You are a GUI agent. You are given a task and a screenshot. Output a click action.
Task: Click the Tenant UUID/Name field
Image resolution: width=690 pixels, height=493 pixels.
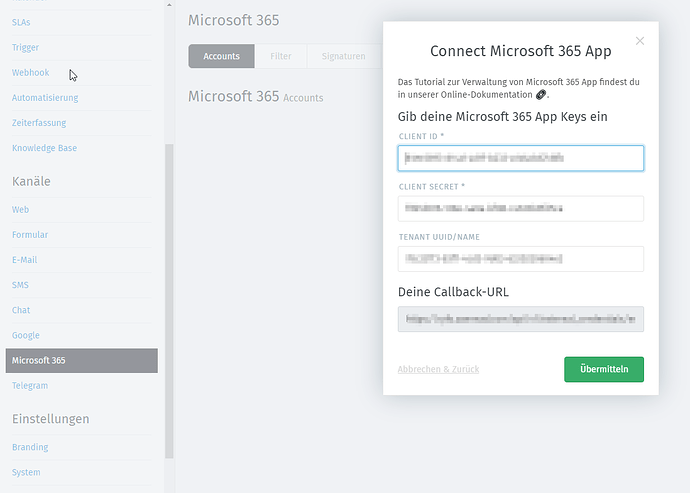[x=521, y=258]
